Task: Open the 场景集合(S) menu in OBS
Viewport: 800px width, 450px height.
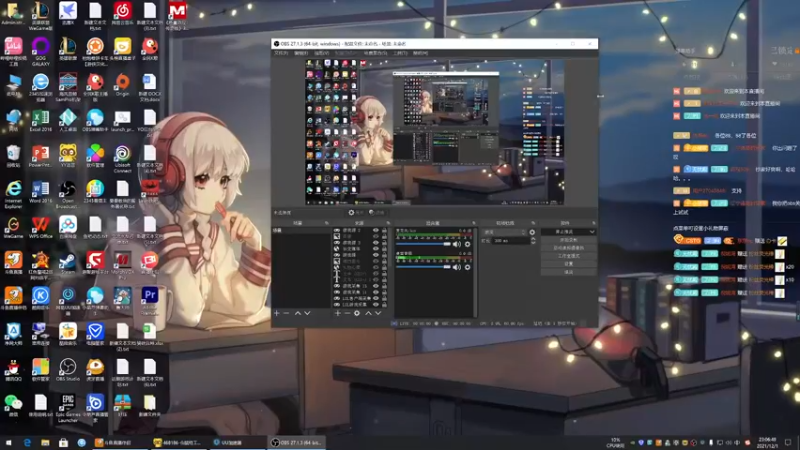Action: pos(375,53)
